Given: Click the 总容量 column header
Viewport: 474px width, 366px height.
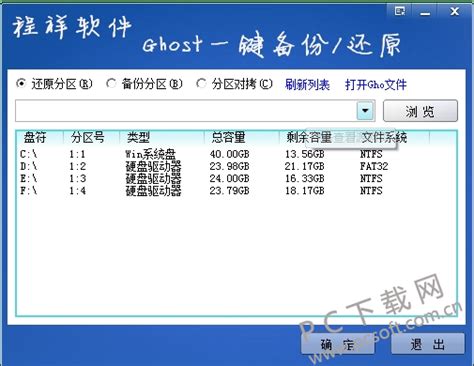Looking at the screenshot, I should tap(229, 137).
